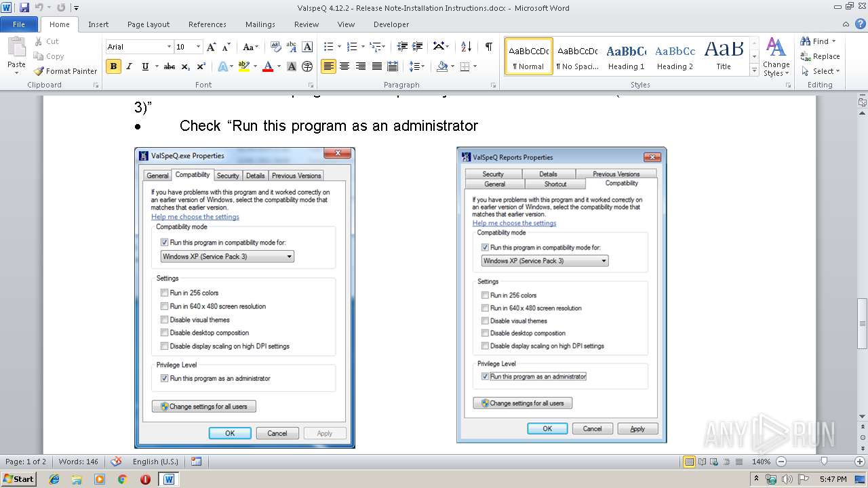The image size is (868, 488).
Task: Apply the Title style
Action: tap(724, 56)
